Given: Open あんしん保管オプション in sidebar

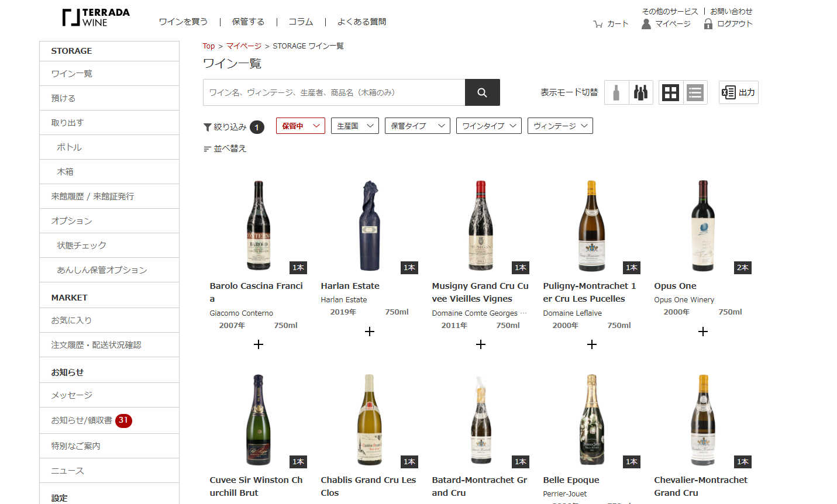Looking at the screenshot, I should point(109,270).
